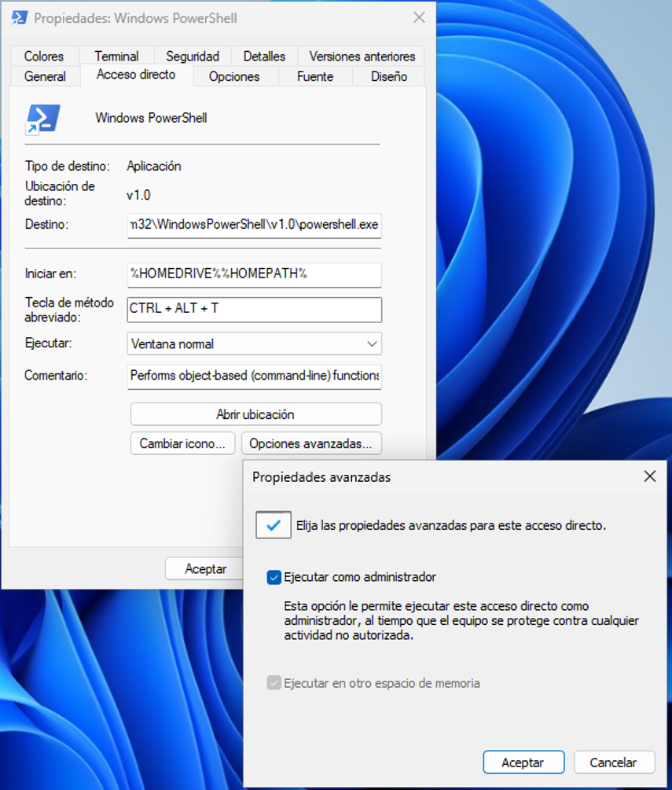Switch to the Terminal tab
Viewport: 672px width, 790px height.
coord(116,57)
